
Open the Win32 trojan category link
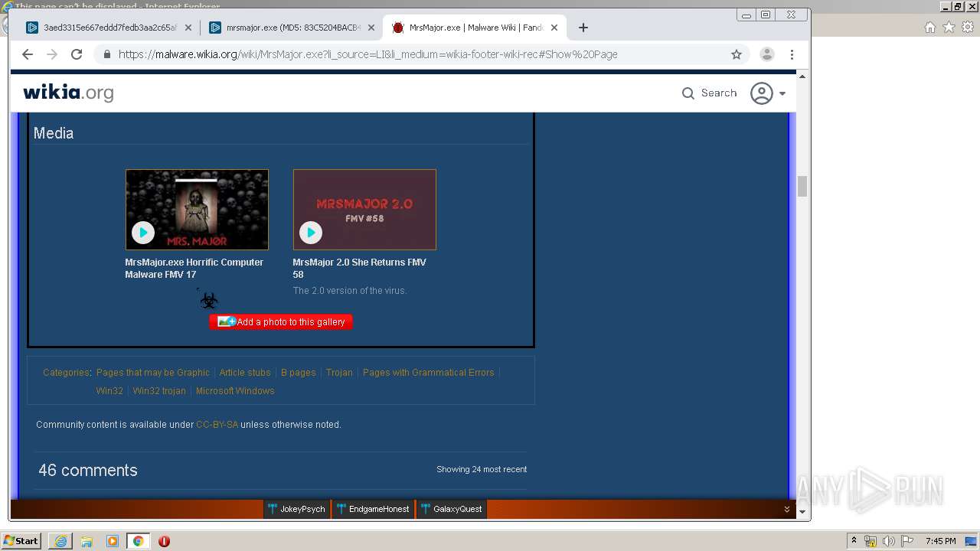point(159,391)
